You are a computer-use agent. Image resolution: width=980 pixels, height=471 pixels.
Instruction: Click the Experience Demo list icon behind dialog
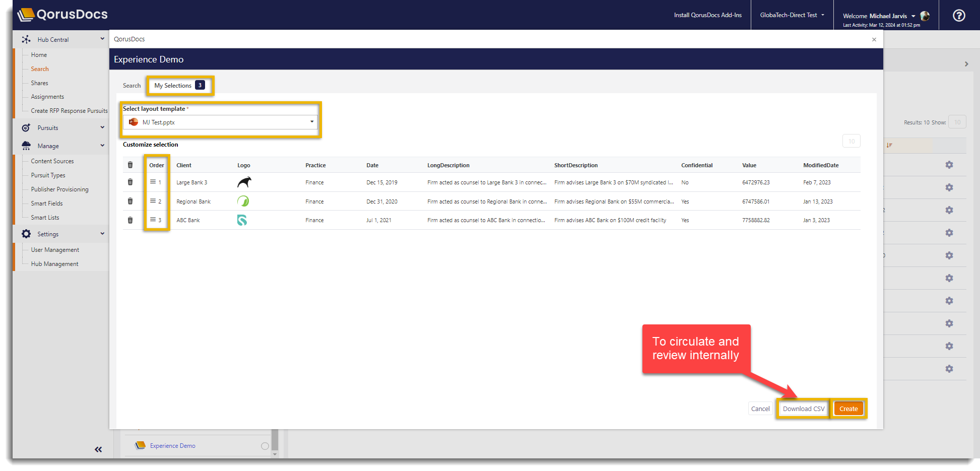click(140, 445)
